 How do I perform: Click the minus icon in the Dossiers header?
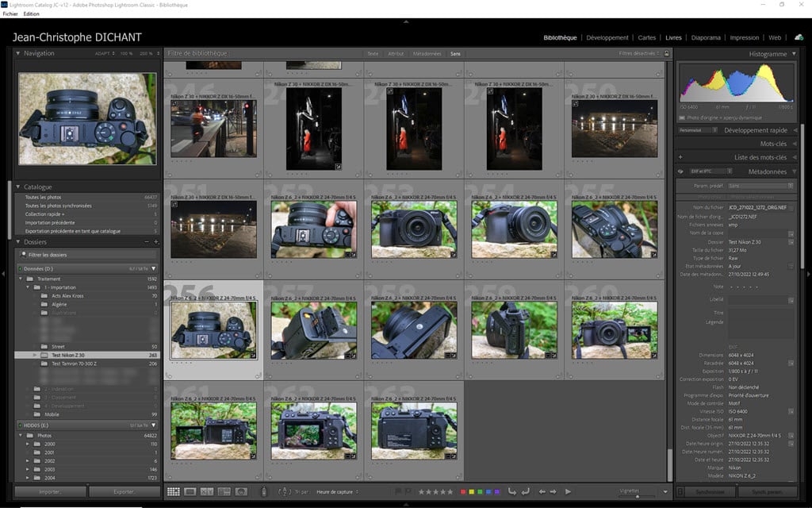(x=147, y=242)
